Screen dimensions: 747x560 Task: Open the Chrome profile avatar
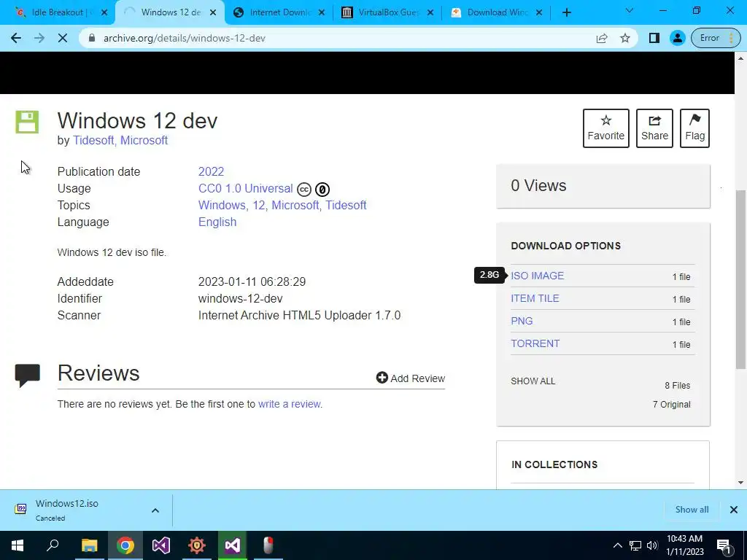[x=677, y=38]
